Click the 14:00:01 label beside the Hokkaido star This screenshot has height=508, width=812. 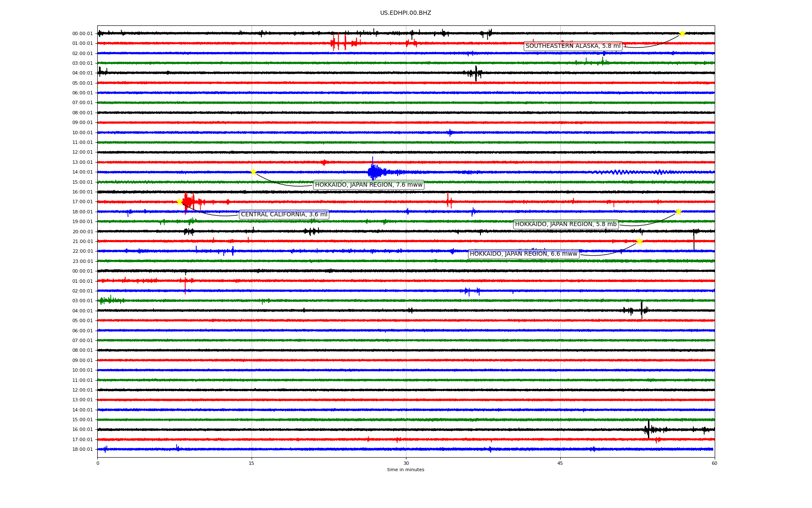[x=82, y=172]
